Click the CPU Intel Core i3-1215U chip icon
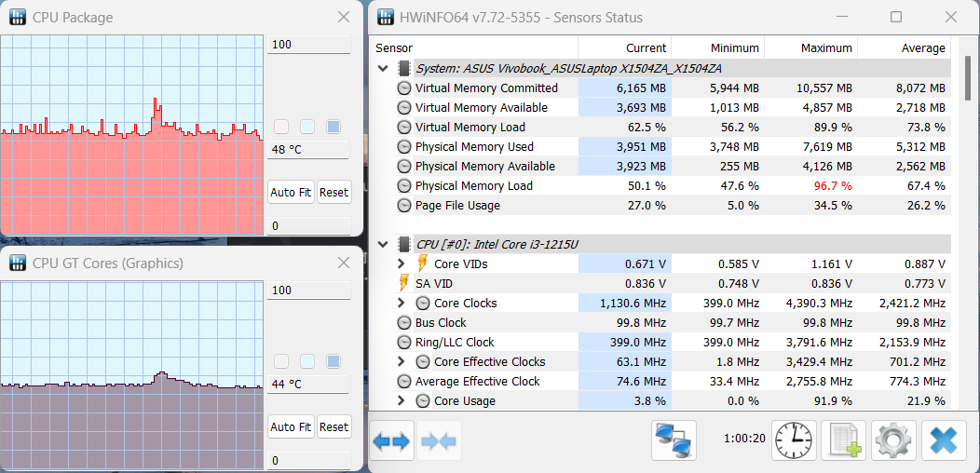The image size is (980, 473). point(404,244)
